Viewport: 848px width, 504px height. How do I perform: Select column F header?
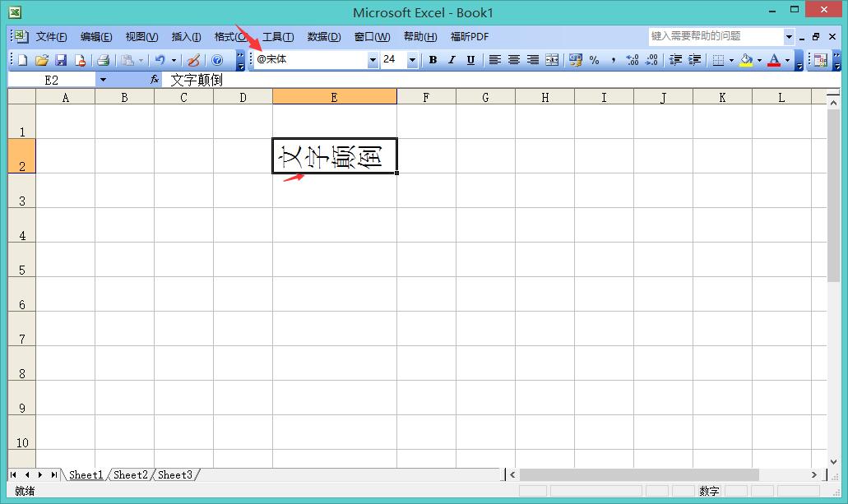coord(426,97)
